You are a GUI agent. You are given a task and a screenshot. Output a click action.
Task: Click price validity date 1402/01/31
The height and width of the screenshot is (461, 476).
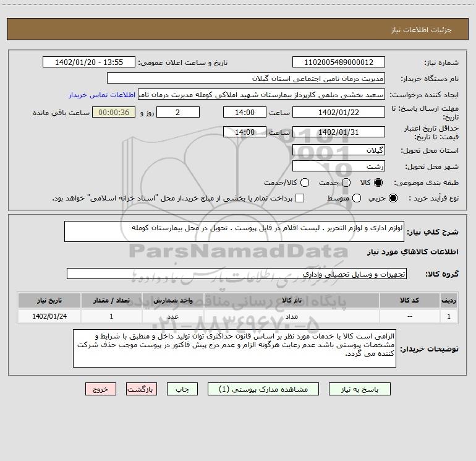pyautogui.click(x=339, y=132)
